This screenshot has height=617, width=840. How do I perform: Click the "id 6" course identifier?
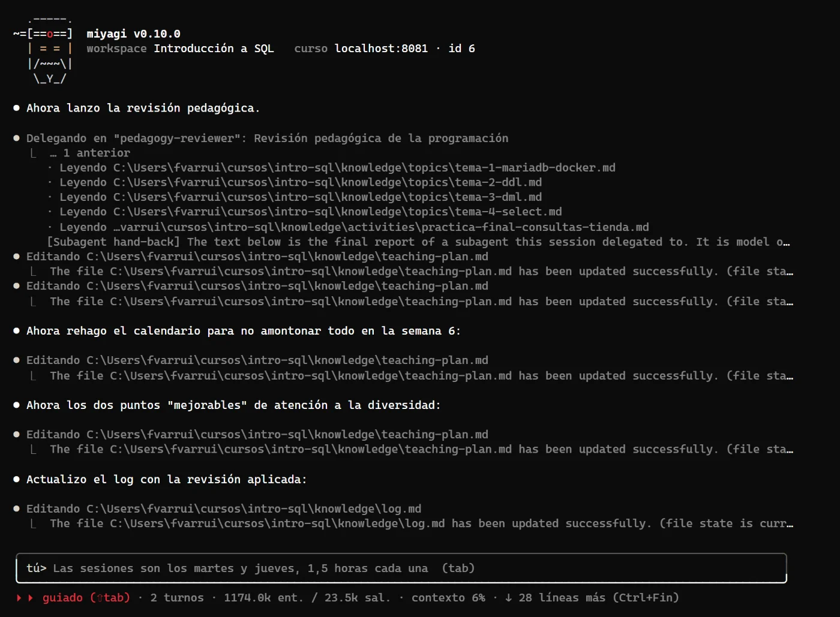click(461, 49)
